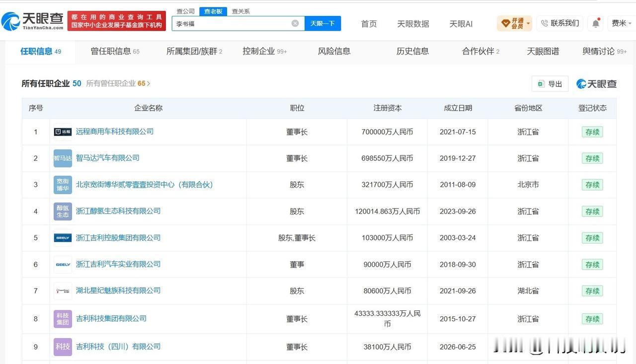
Task: Click logo icon beside 湖北星纪魅族科技
Action: click(63, 291)
